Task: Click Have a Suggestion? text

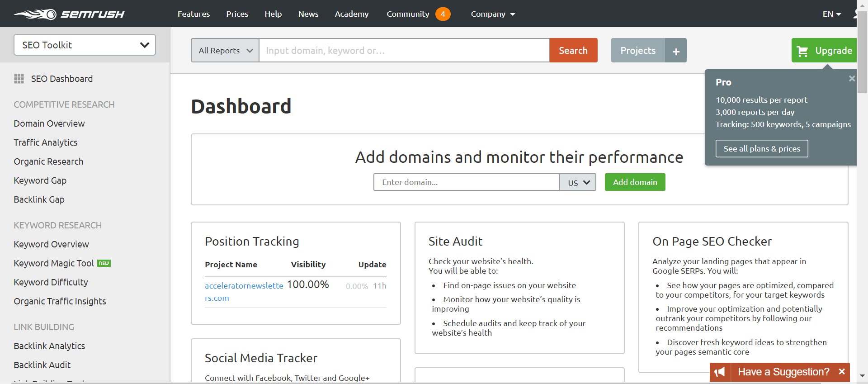Action: (783, 372)
